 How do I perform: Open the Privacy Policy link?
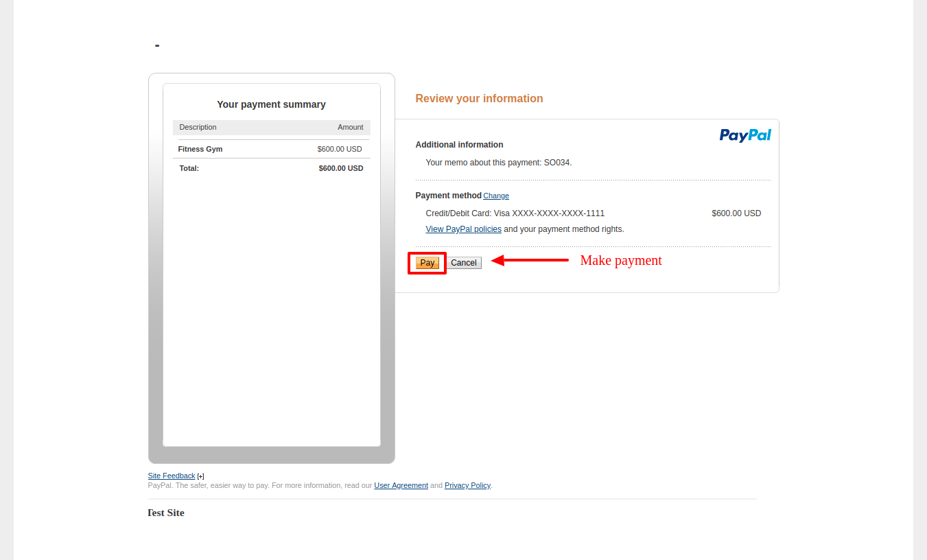(468, 485)
